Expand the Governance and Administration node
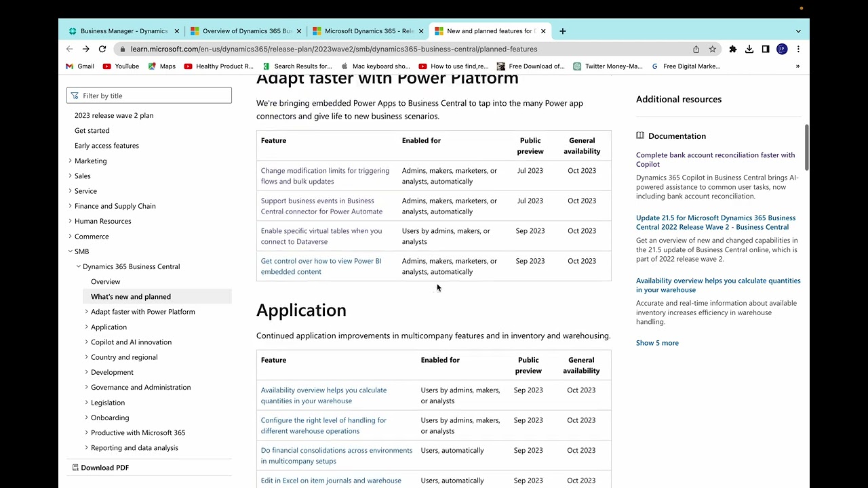This screenshot has width=868, height=488. click(86, 388)
